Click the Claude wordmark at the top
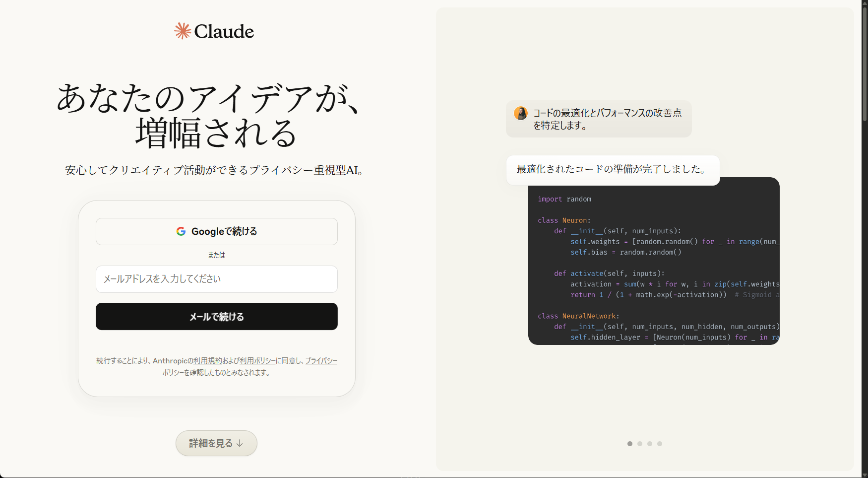This screenshot has width=868, height=478. click(x=224, y=31)
